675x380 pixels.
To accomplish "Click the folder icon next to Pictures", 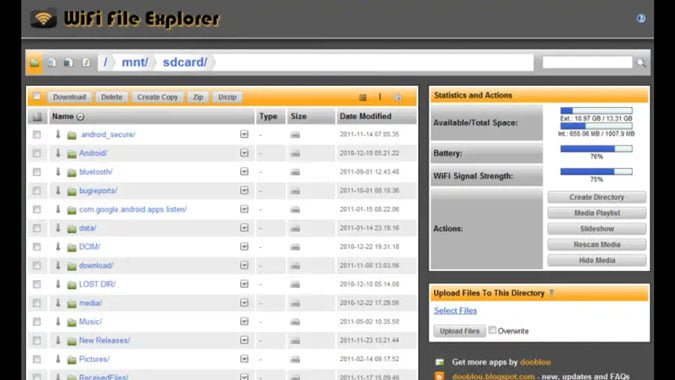I will [x=72, y=360].
